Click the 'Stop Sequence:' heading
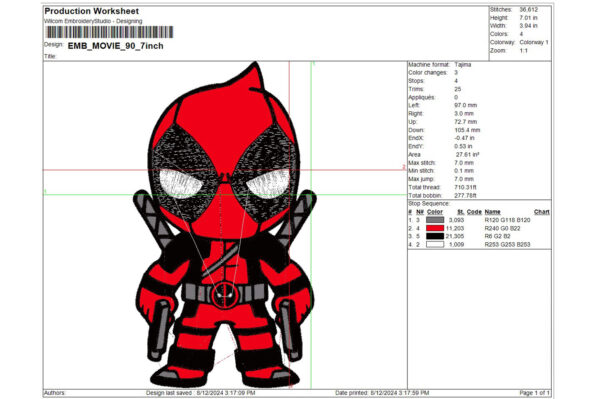Viewport: 600px width, 399px height. coord(429,204)
